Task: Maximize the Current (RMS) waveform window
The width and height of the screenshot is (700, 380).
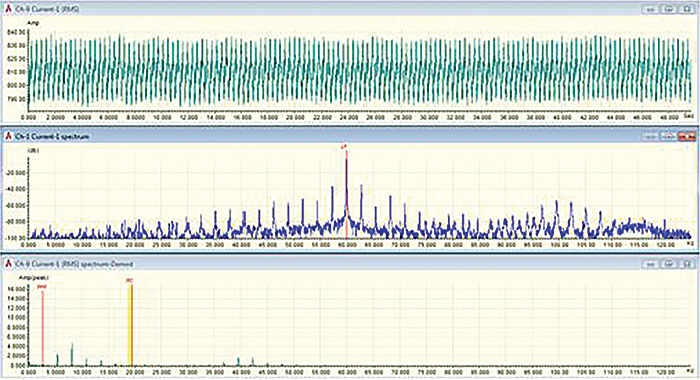Action: [668, 9]
